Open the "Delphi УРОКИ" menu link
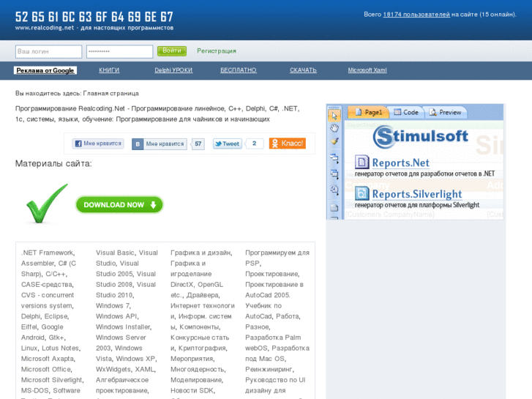This screenshot has height=399, width=532. [173, 70]
